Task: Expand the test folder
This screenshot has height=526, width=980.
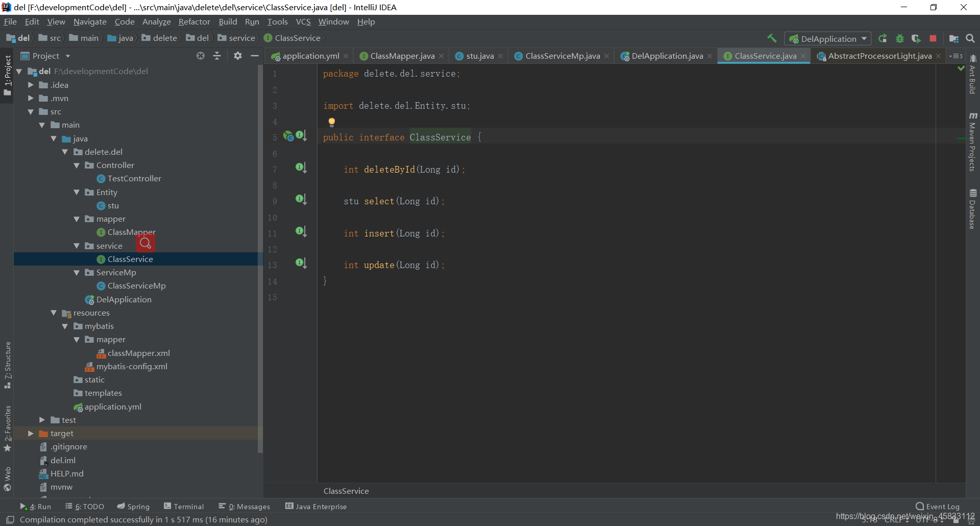Action: (42, 420)
